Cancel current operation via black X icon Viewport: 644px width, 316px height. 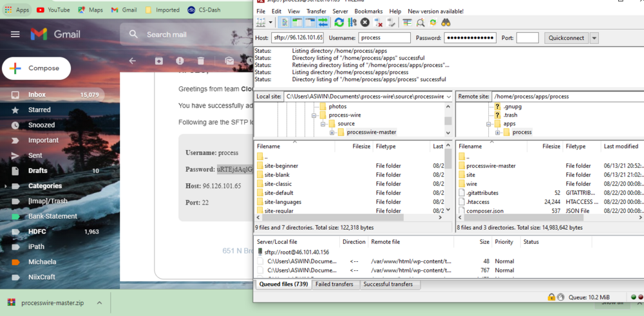(365, 23)
